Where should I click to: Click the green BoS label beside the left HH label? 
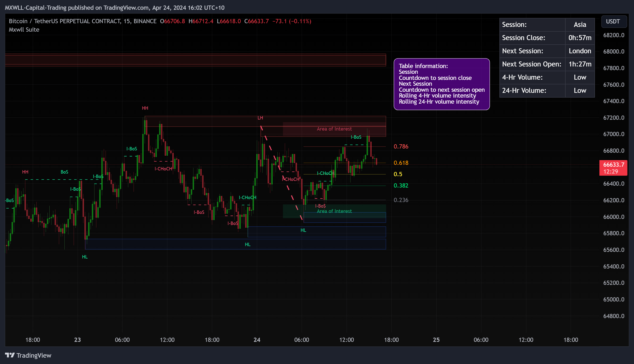point(64,172)
